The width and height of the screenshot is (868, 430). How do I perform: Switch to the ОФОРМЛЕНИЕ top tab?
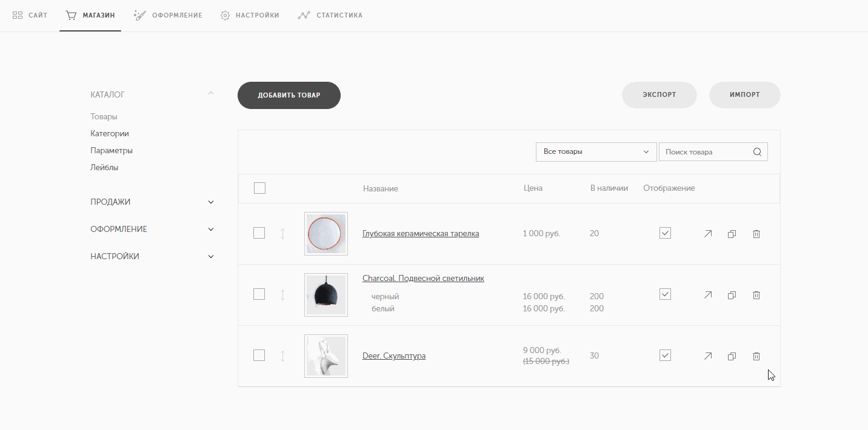168,15
